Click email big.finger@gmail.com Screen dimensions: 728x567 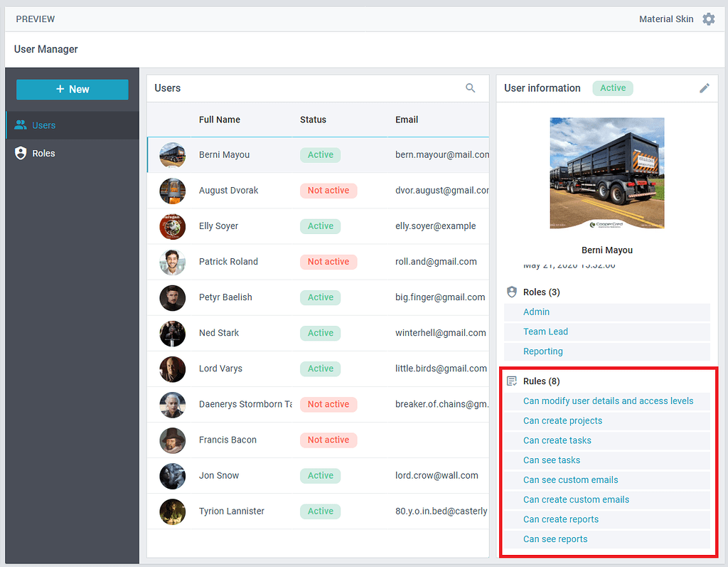(x=440, y=297)
